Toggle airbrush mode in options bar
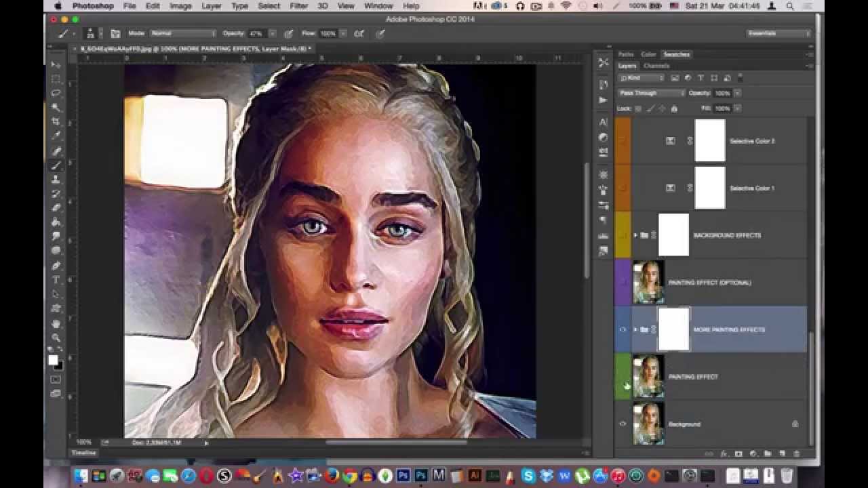This screenshot has height=488, width=868. pos(359,33)
